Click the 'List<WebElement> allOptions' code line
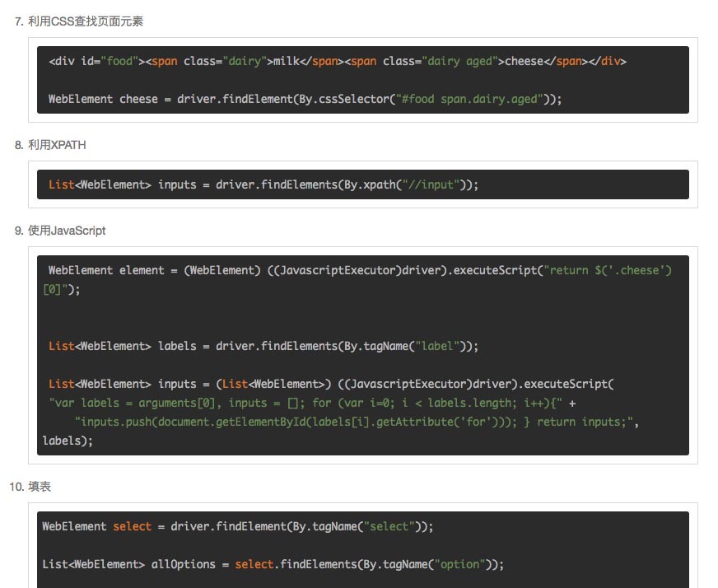 (x=273, y=564)
